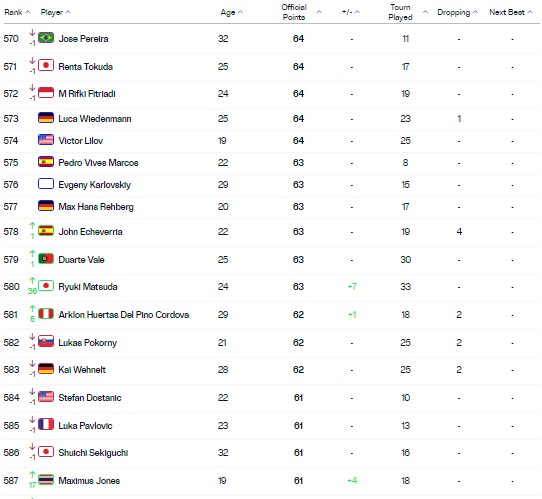Click the Portugal flag beside Duarte Vale
The height and width of the screenshot is (499, 542).
pyautogui.click(x=46, y=258)
